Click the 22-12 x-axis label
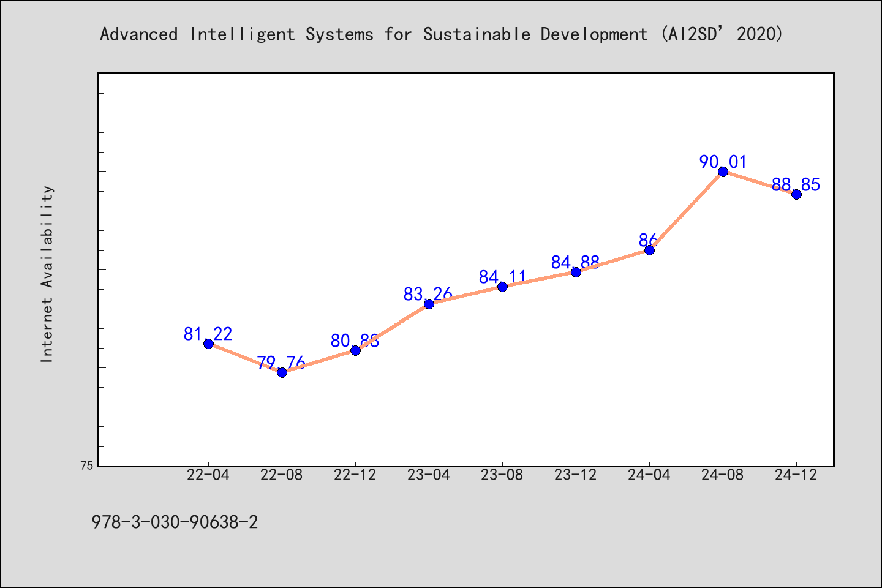The height and width of the screenshot is (588, 882). pyautogui.click(x=355, y=475)
